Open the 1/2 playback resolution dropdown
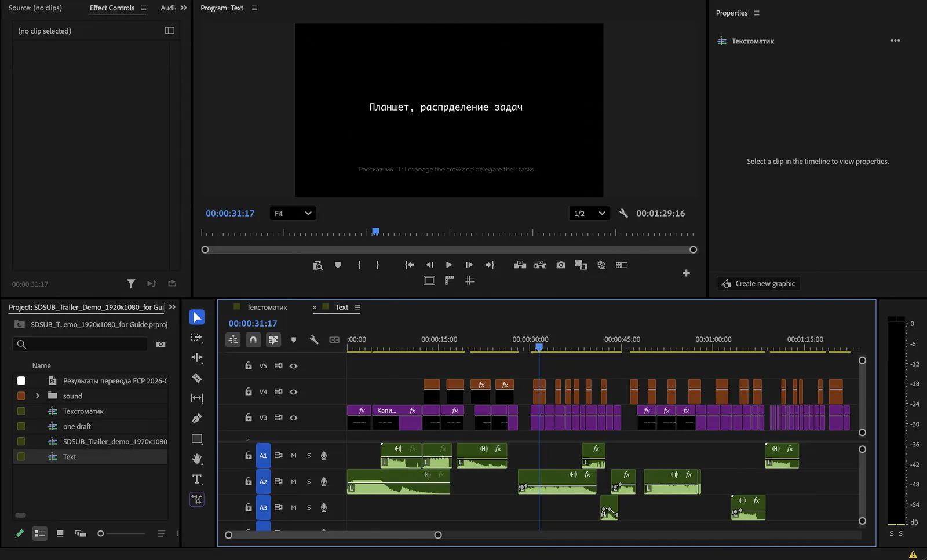The width and height of the screenshot is (927, 560). [x=589, y=213]
